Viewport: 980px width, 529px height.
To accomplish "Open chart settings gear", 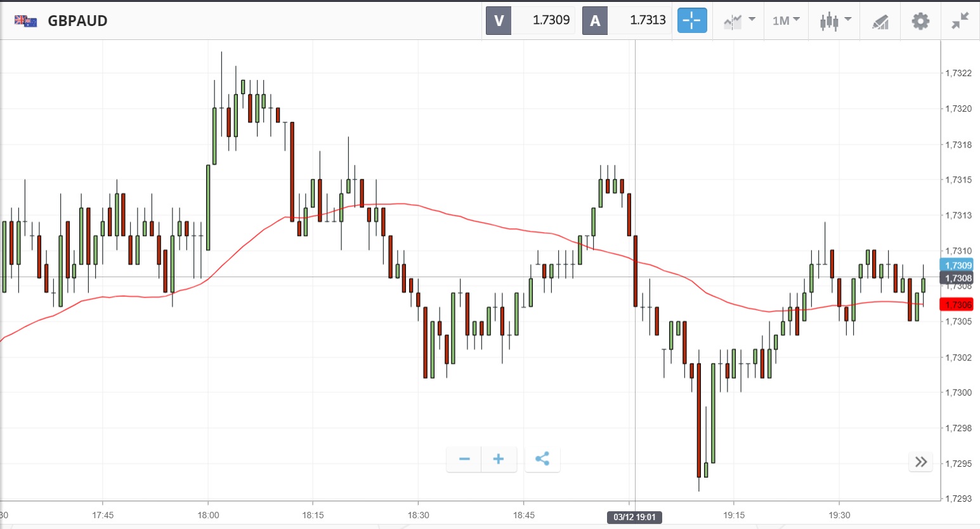I will tap(920, 21).
